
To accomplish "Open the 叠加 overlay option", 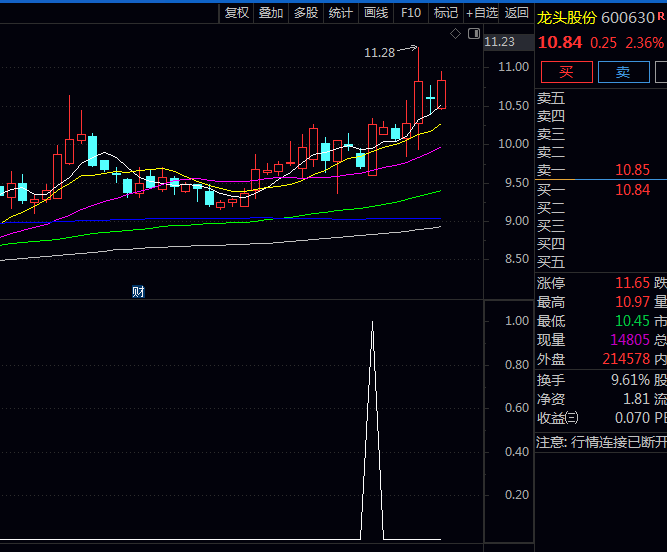I will tap(271, 13).
